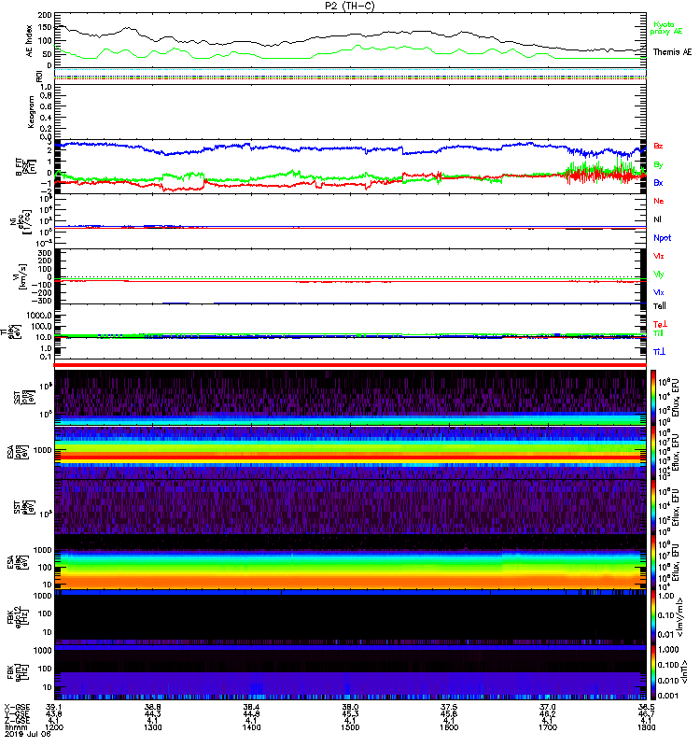Screen dimensions: 700x747
Task: Click the 1400 time tick label
Action: pos(251,727)
